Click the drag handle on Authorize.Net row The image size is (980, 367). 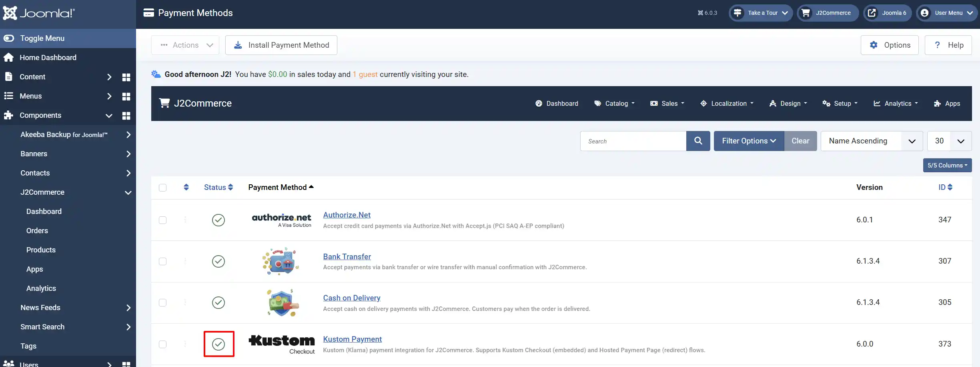185,220
